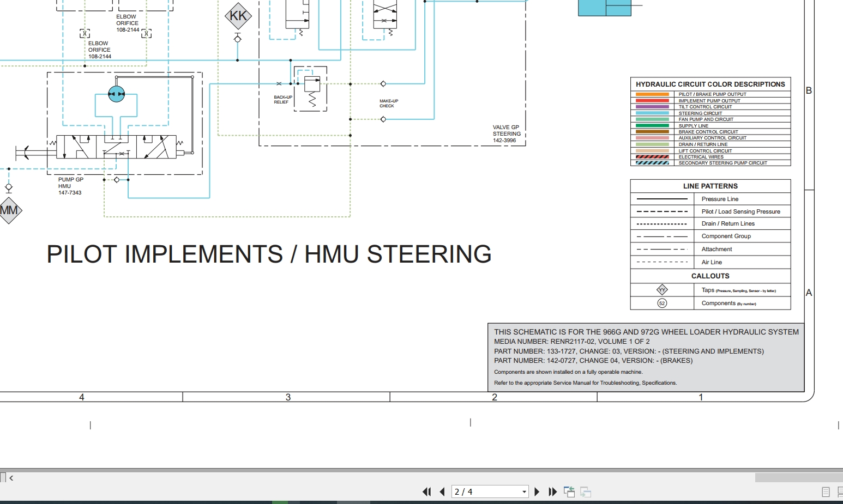Image resolution: width=843 pixels, height=504 pixels.
Task: Click the 'KK' pressure tap diamond
Action: click(x=238, y=16)
